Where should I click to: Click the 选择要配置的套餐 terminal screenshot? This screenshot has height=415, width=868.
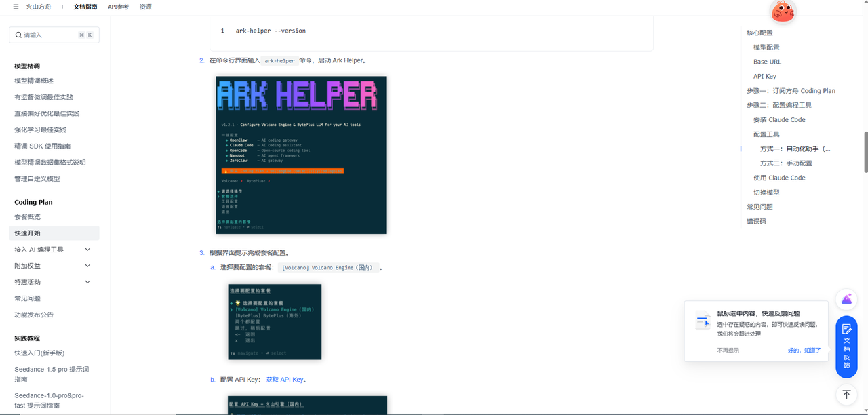pos(275,322)
